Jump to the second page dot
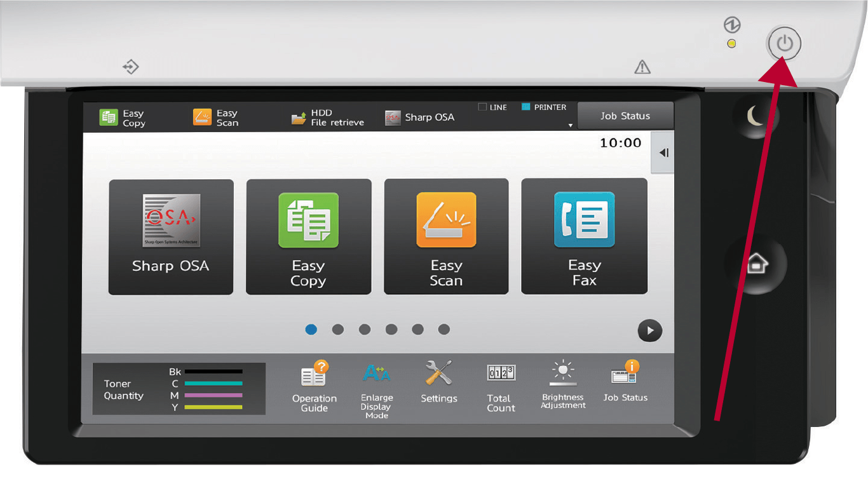This screenshot has width=868, height=488. [338, 329]
